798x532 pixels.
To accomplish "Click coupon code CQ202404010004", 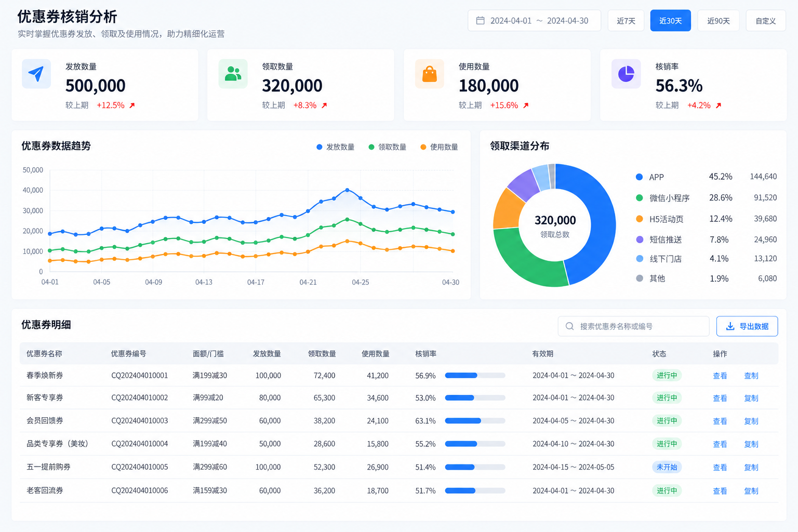I will 140,444.
